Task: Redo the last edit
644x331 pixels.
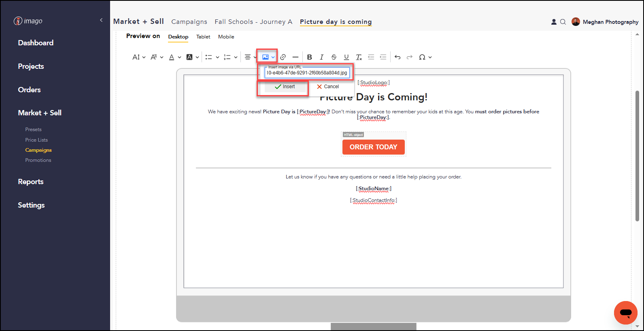Action: click(410, 57)
